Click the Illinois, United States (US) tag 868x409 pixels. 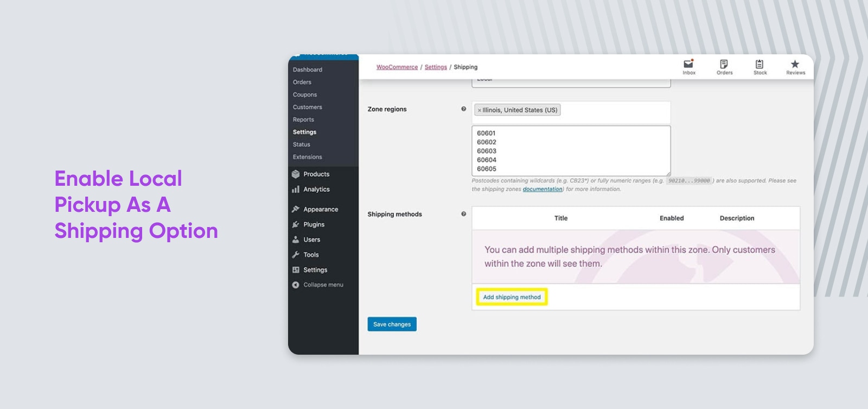tap(518, 110)
